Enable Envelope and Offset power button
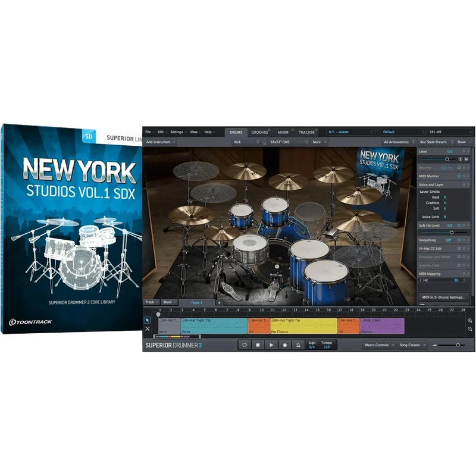Screen dimensions: 476x476 click(x=459, y=257)
